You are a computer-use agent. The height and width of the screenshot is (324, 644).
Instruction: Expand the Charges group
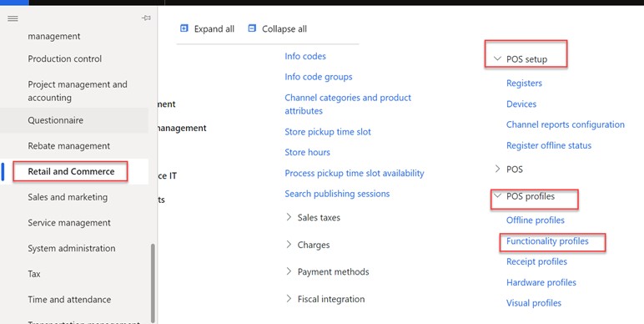pyautogui.click(x=308, y=245)
